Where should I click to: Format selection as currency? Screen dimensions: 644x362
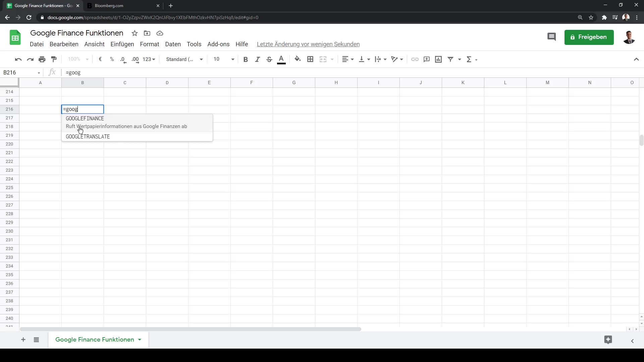tap(100, 59)
